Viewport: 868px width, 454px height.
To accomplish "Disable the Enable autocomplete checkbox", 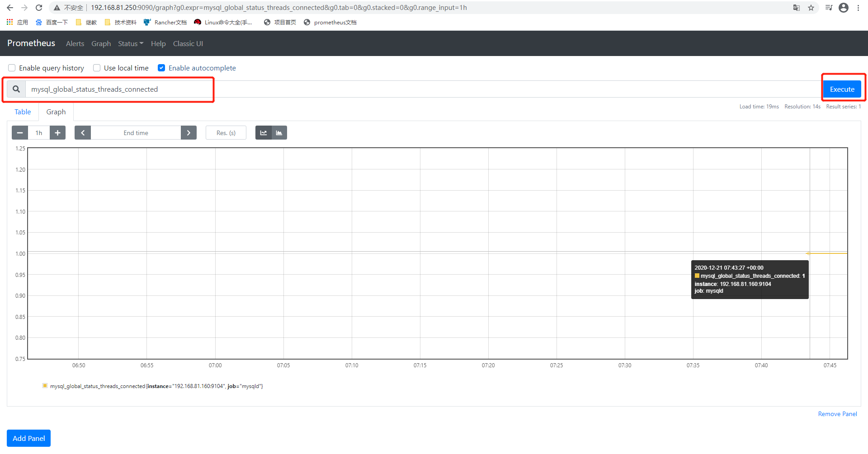I will [161, 68].
